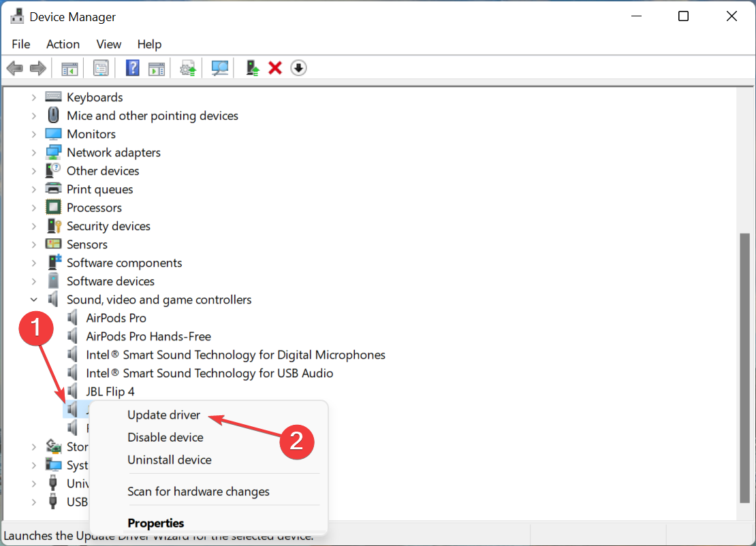This screenshot has width=756, height=546.
Task: Click the Show/Hide Action Pane toolbar icon
Action: click(x=156, y=68)
